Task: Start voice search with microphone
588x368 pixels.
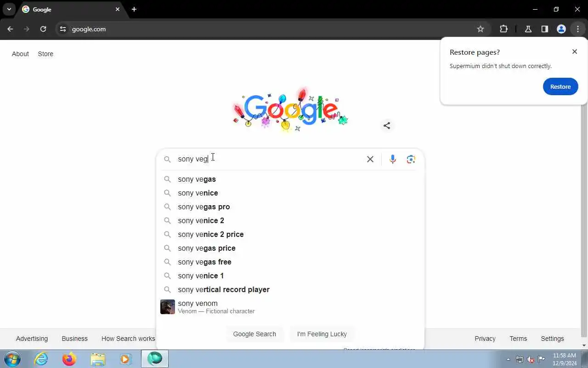Action: point(392,159)
